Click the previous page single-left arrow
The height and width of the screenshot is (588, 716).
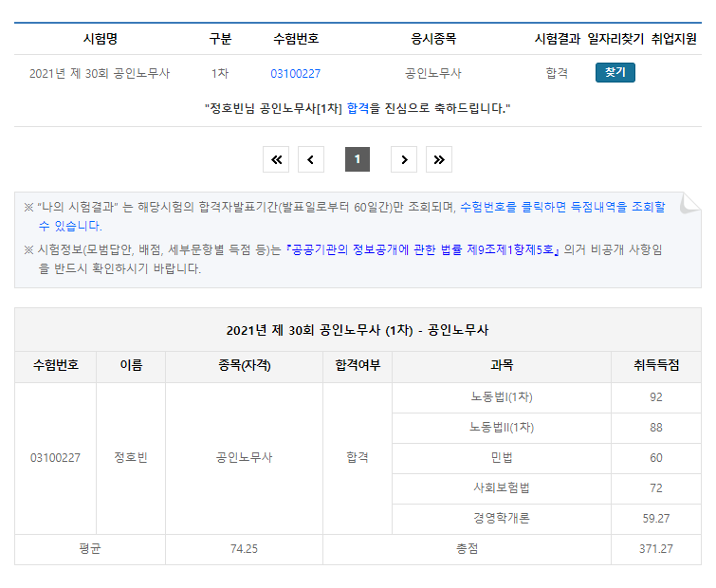coord(310,159)
